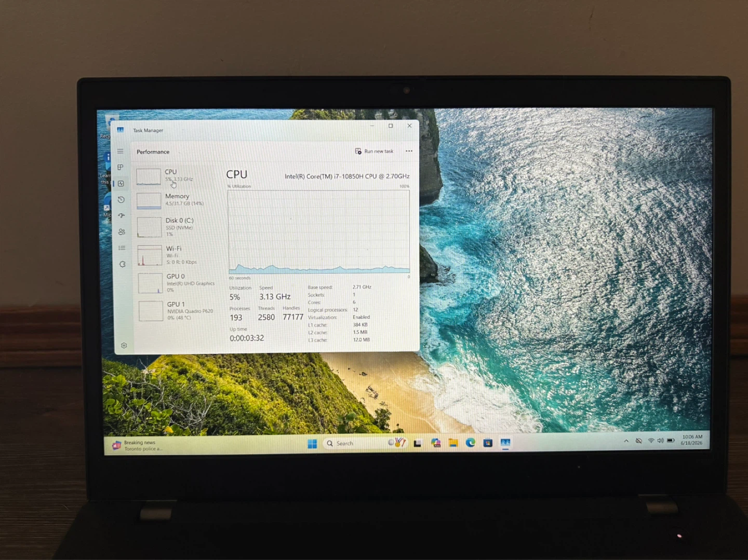Click the Task Manager taskbar icon

coord(505,442)
